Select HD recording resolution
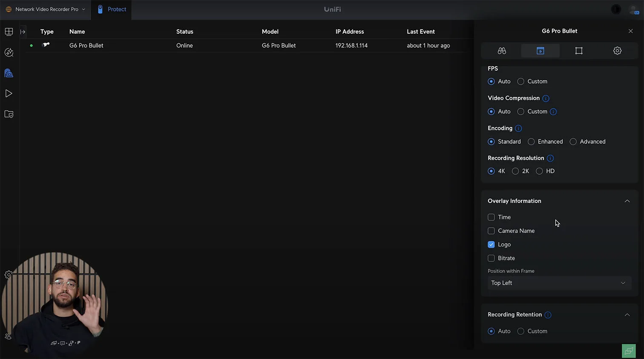Image resolution: width=644 pixels, height=359 pixels. [539, 171]
